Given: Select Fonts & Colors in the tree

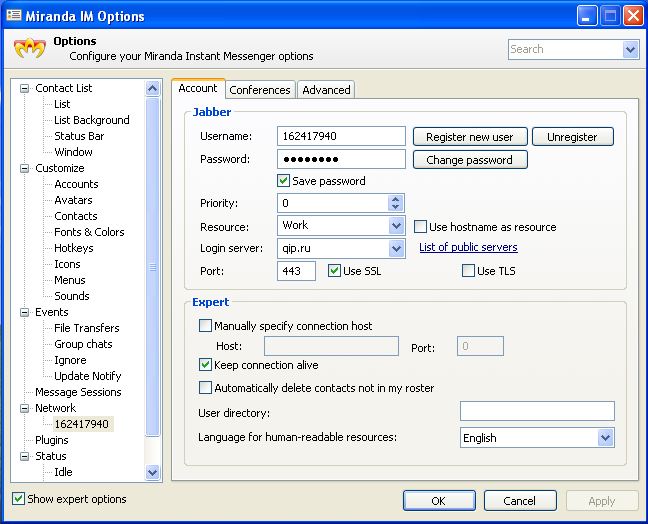Looking at the screenshot, I should [89, 232].
